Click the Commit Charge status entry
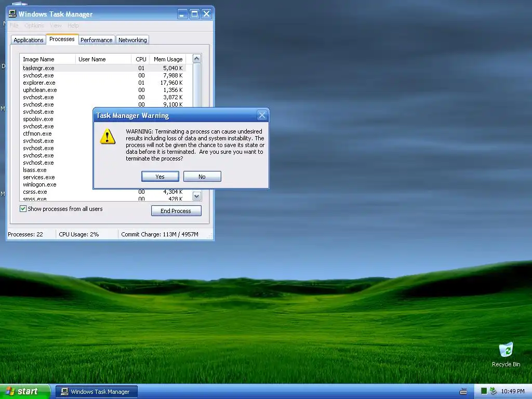This screenshot has height=399, width=532. click(x=160, y=234)
